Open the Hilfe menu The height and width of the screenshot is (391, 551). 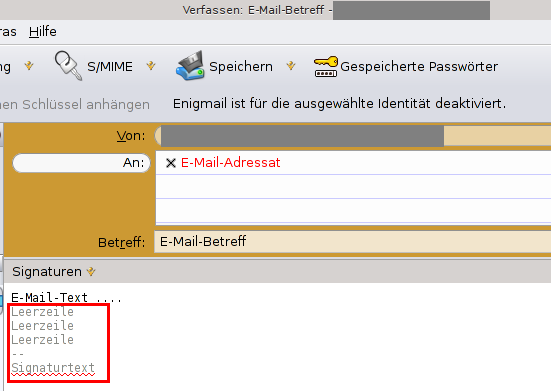(x=43, y=32)
